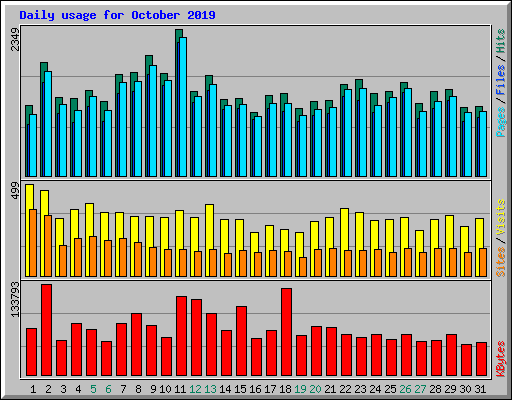Select the yellow Visits bar for day 13

coord(209,240)
